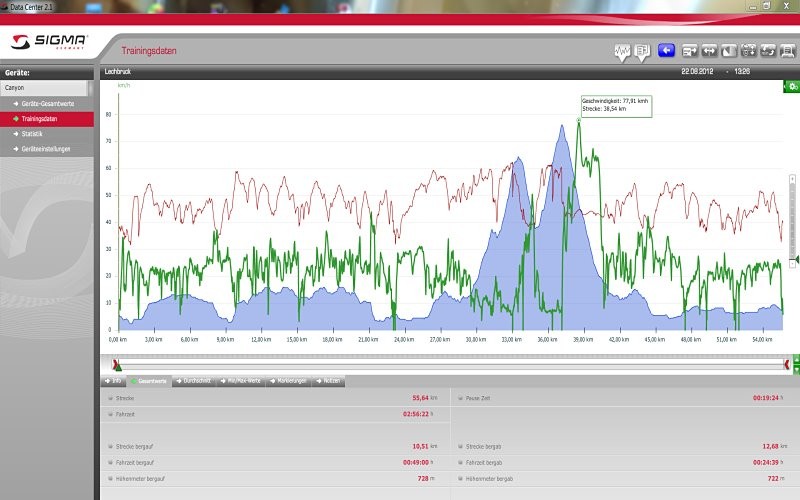
Task: Click the blue back arrow button
Action: coord(666,50)
